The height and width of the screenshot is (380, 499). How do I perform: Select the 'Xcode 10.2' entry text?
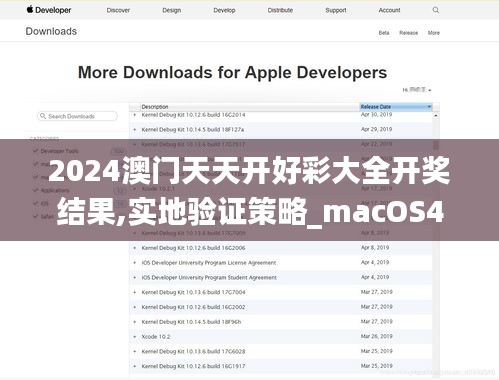[x=156, y=337]
